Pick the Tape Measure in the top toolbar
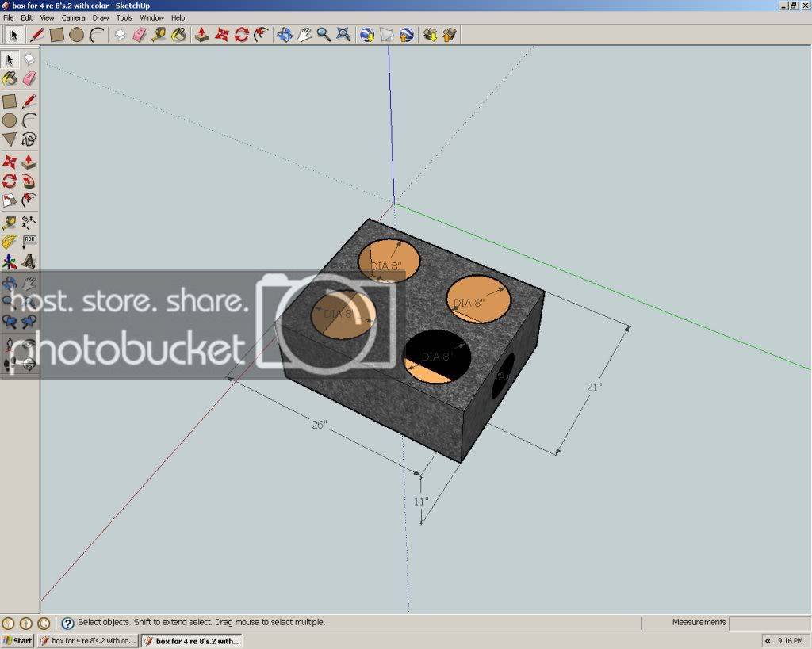 (159, 35)
